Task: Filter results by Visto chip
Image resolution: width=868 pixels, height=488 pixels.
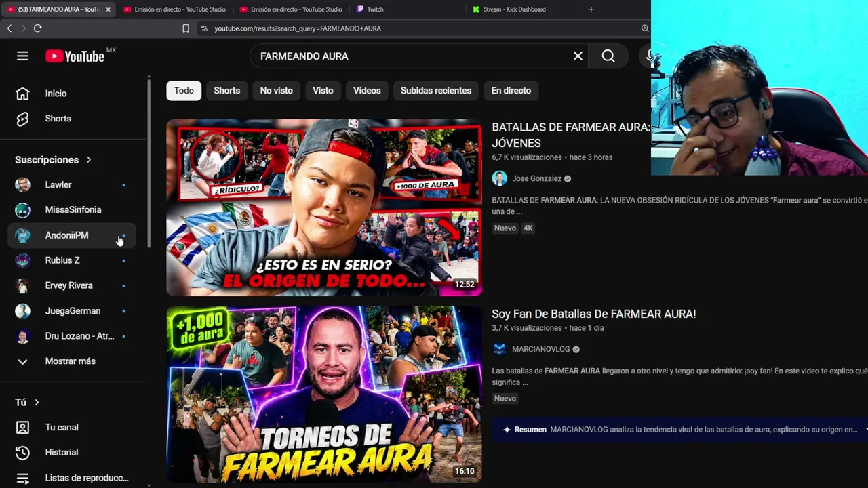Action: (x=323, y=91)
